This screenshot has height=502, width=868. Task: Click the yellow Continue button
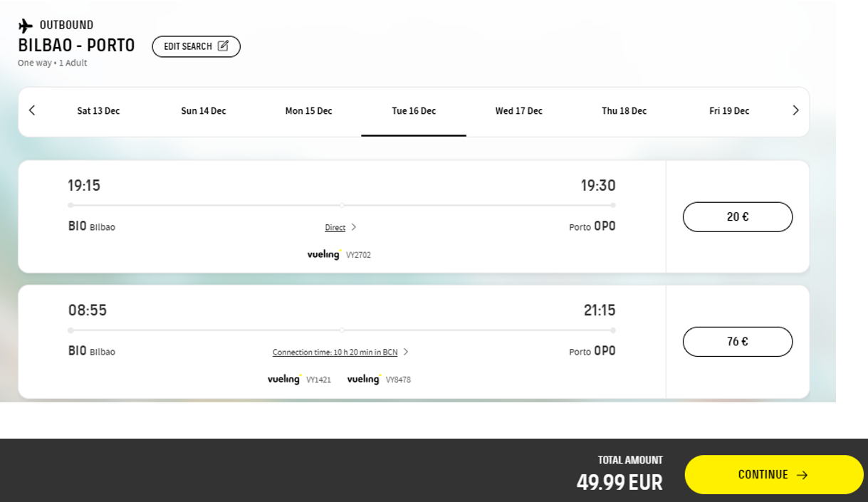point(774,475)
